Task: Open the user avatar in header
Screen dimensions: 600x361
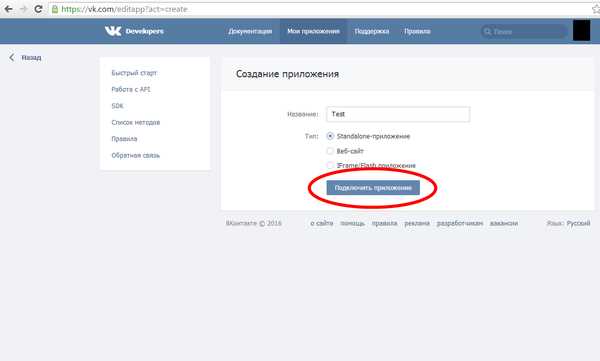Action: [x=581, y=31]
